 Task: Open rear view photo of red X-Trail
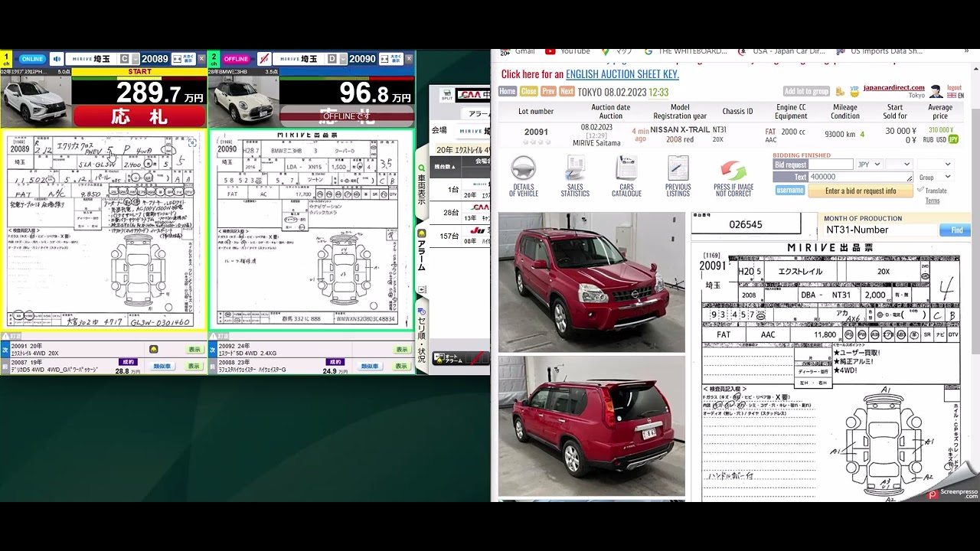[x=592, y=426]
